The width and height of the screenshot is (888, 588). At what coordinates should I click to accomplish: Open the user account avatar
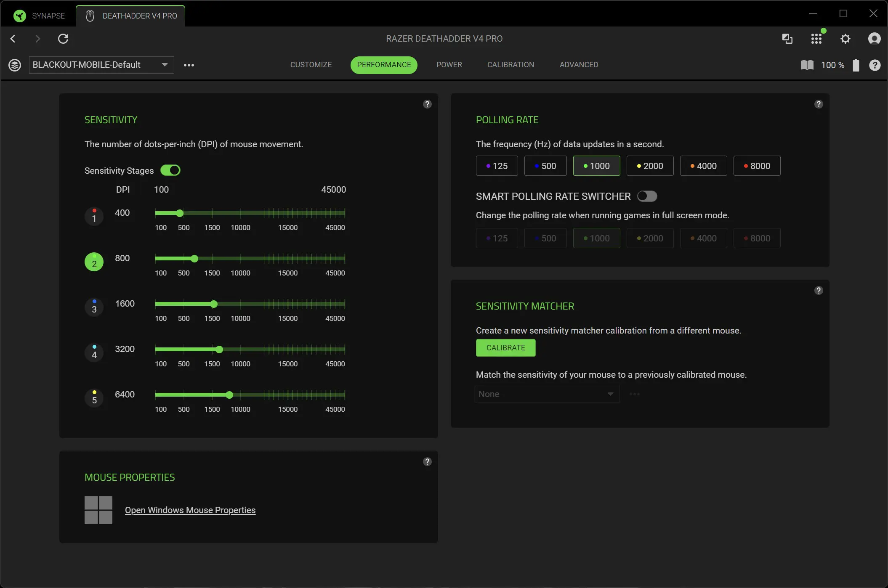[x=874, y=39]
